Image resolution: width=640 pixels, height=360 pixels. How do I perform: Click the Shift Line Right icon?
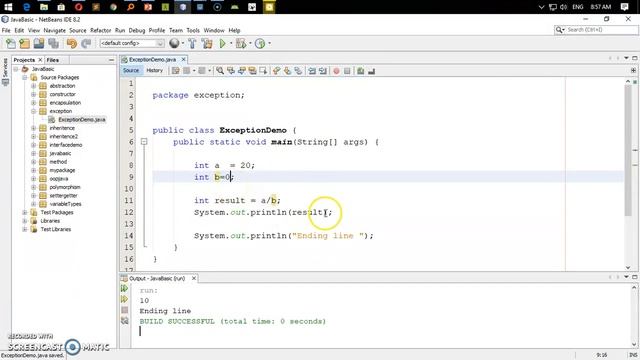pos(323,71)
